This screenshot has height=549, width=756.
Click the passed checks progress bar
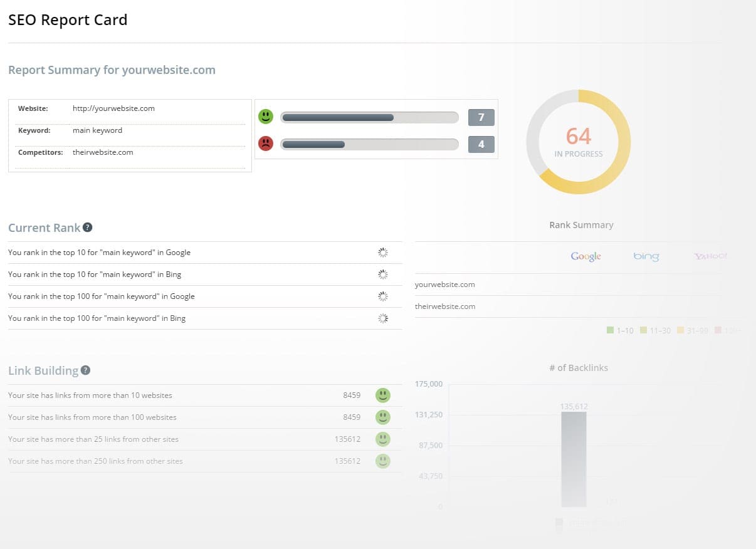point(369,117)
